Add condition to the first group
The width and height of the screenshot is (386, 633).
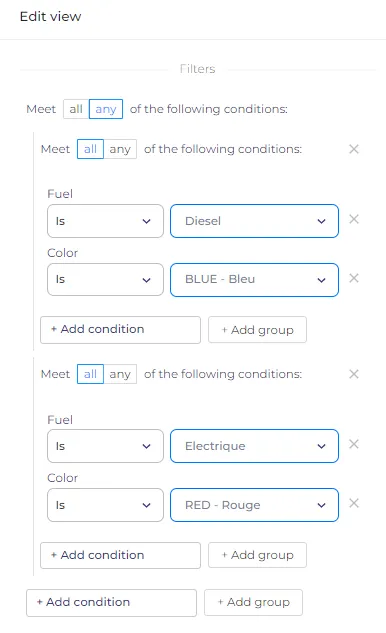120,330
